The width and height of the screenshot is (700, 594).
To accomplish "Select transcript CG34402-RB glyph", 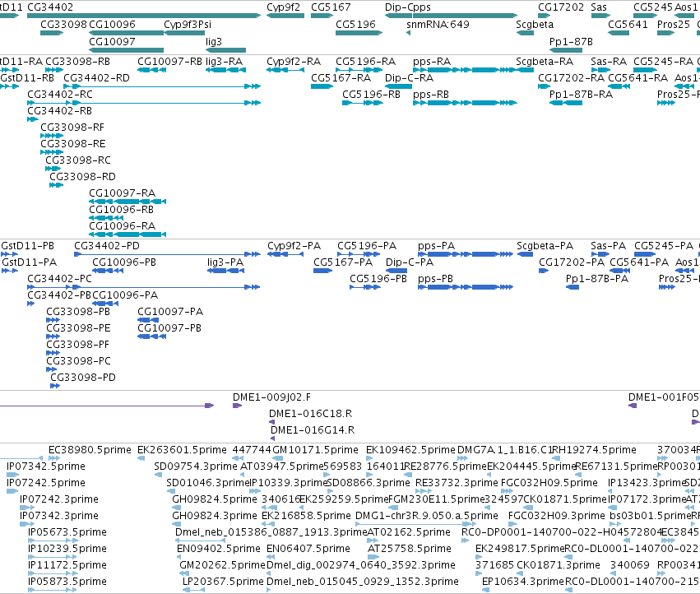I will click(33, 119).
